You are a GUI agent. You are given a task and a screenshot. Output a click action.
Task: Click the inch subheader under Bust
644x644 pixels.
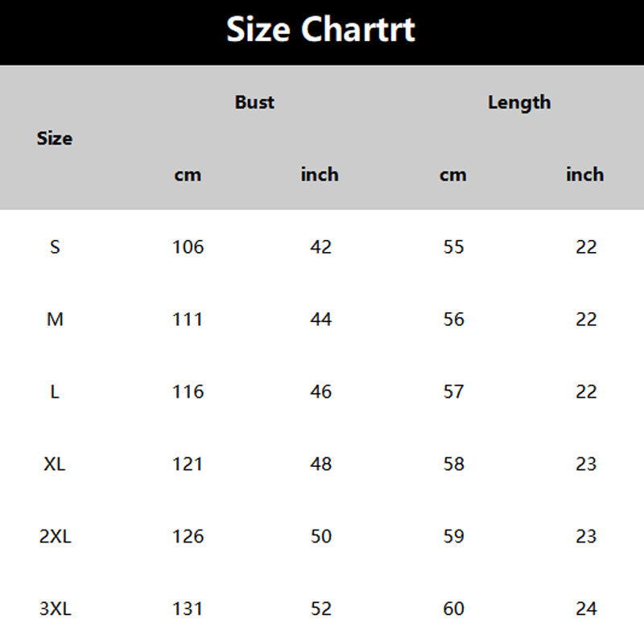(x=320, y=175)
